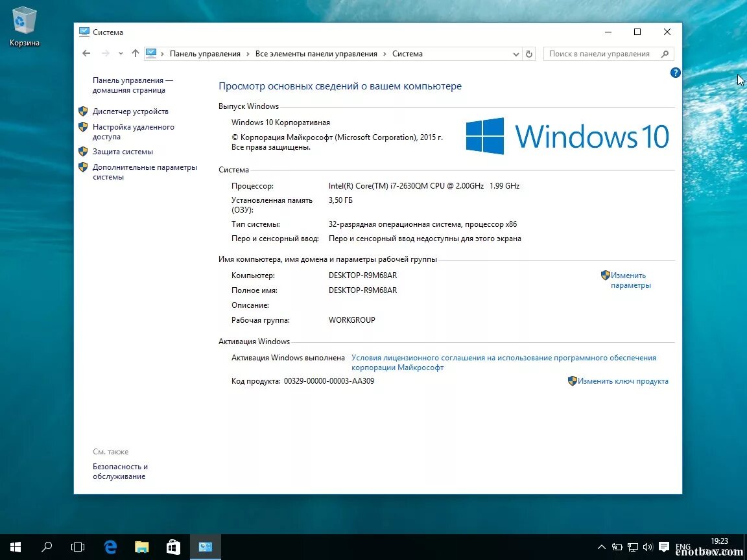Click the shield icon beside 'Защита системы'

click(x=83, y=152)
